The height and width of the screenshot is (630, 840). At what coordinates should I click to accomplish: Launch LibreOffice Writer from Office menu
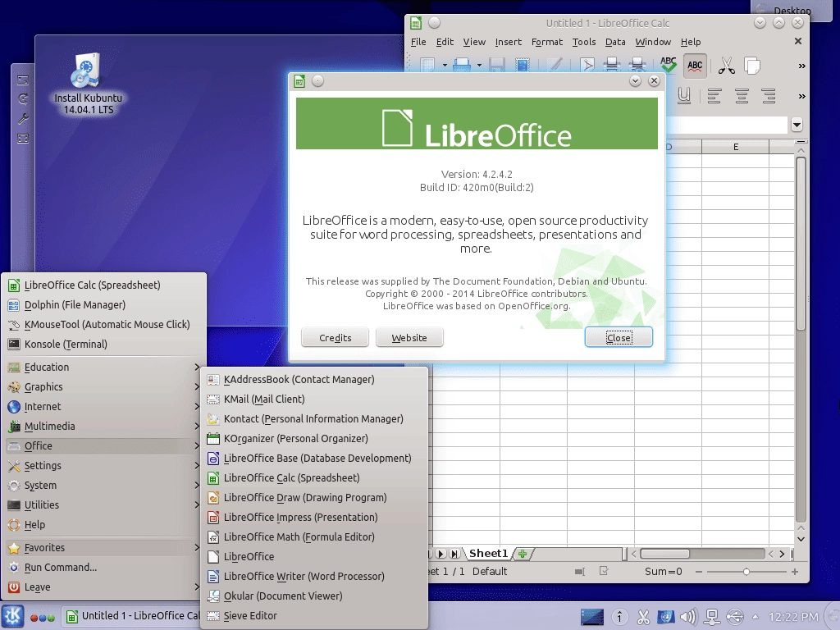315,577
